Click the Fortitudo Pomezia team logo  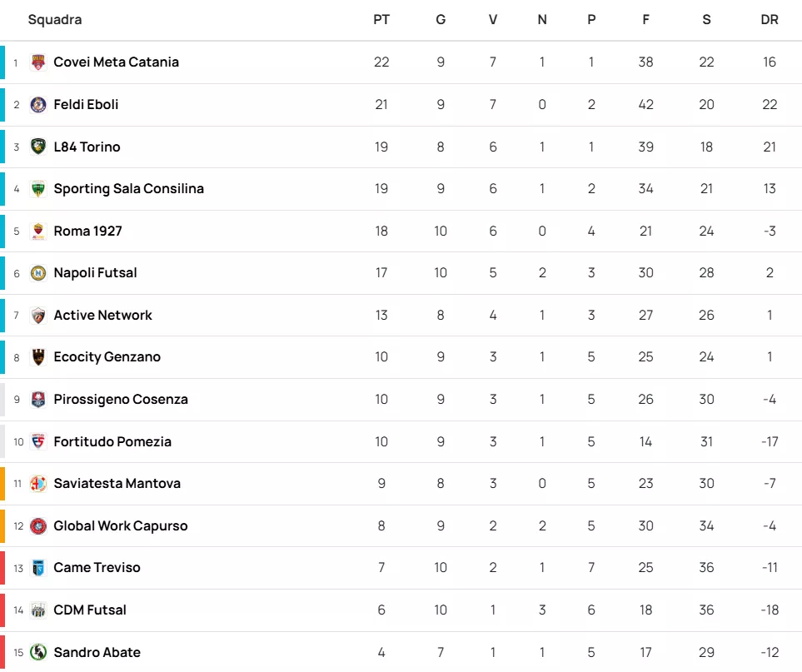click(x=38, y=442)
